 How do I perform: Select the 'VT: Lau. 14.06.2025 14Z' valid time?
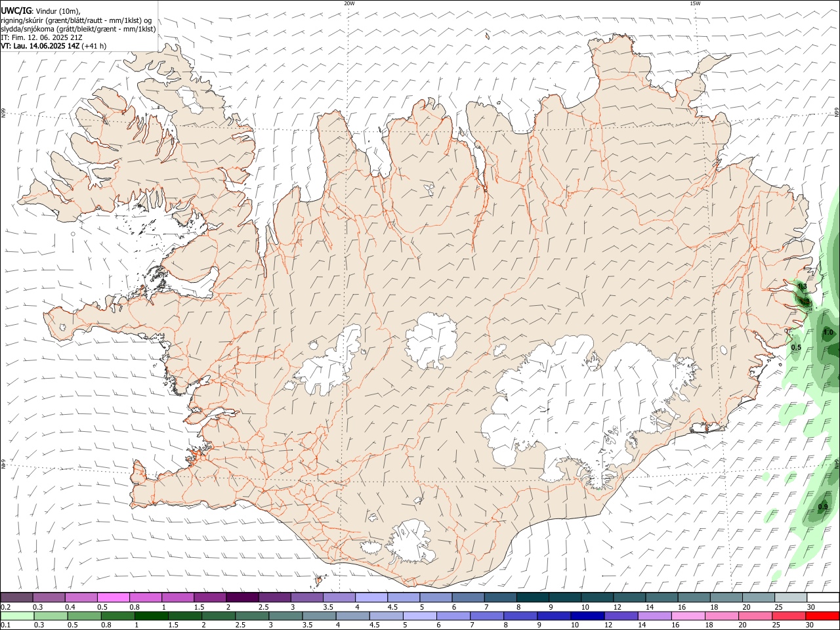point(41,46)
